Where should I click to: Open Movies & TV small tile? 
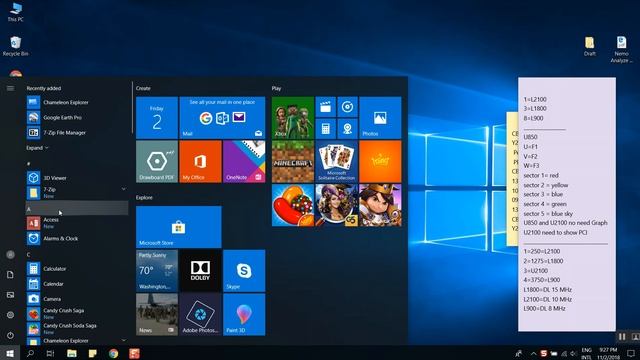(325, 107)
